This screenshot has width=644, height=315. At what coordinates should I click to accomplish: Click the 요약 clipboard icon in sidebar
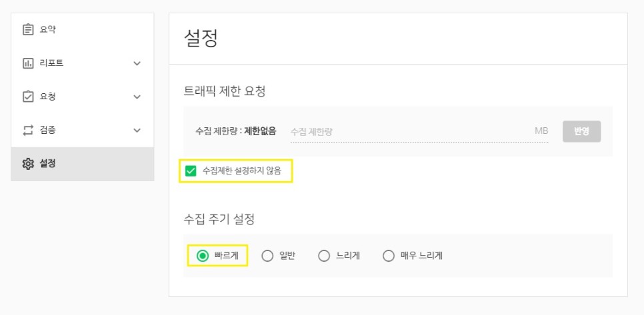28,29
